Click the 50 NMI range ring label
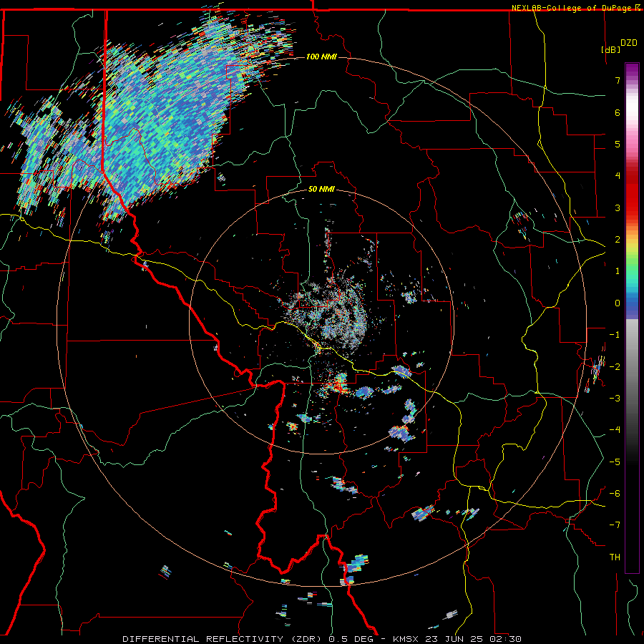 click(321, 189)
